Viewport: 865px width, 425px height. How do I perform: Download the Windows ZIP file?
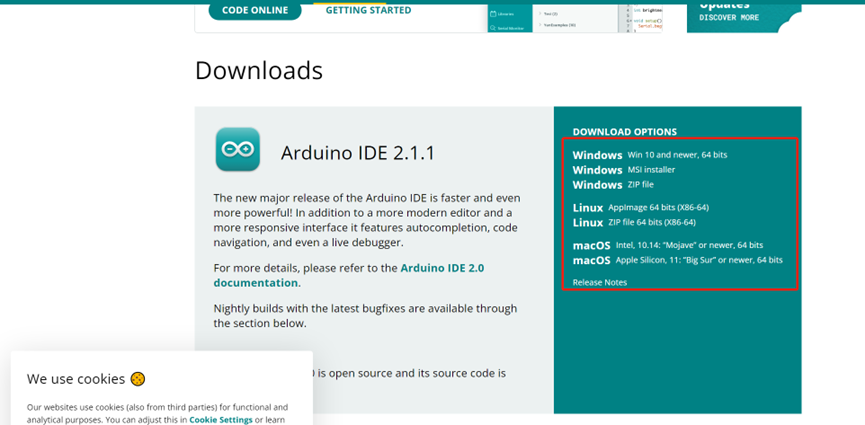(x=613, y=185)
